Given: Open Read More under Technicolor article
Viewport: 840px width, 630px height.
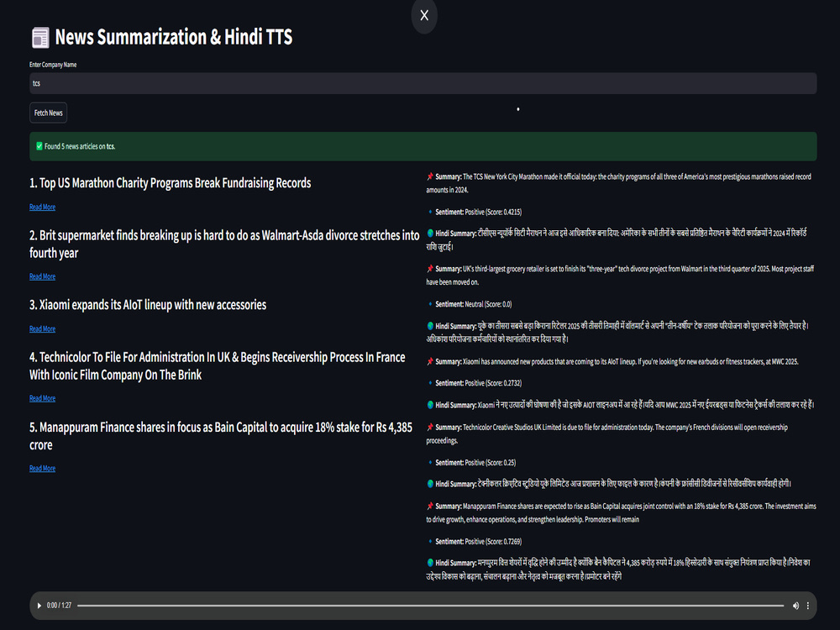Looking at the screenshot, I should (x=42, y=398).
